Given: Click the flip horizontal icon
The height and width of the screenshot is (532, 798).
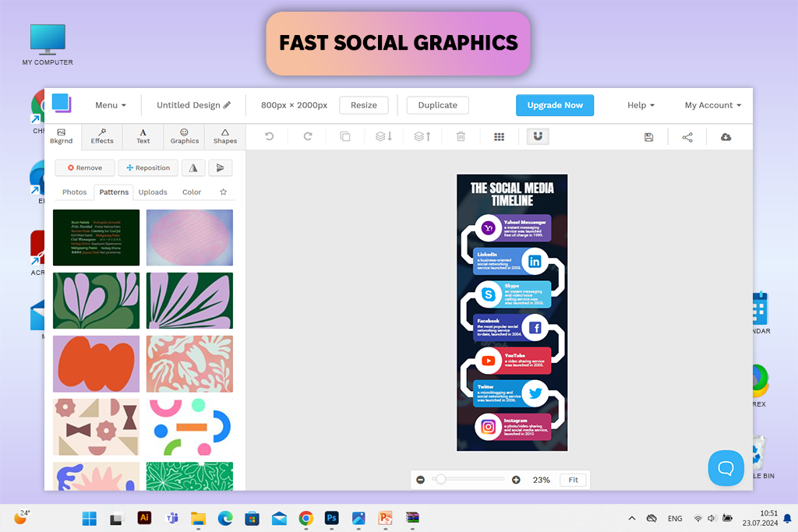Looking at the screenshot, I should point(193,167).
